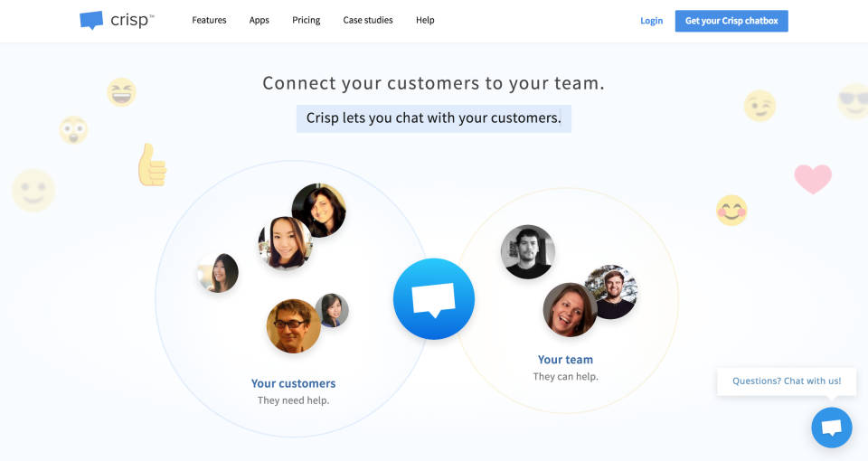Open the Apps navigation link

[x=259, y=20]
